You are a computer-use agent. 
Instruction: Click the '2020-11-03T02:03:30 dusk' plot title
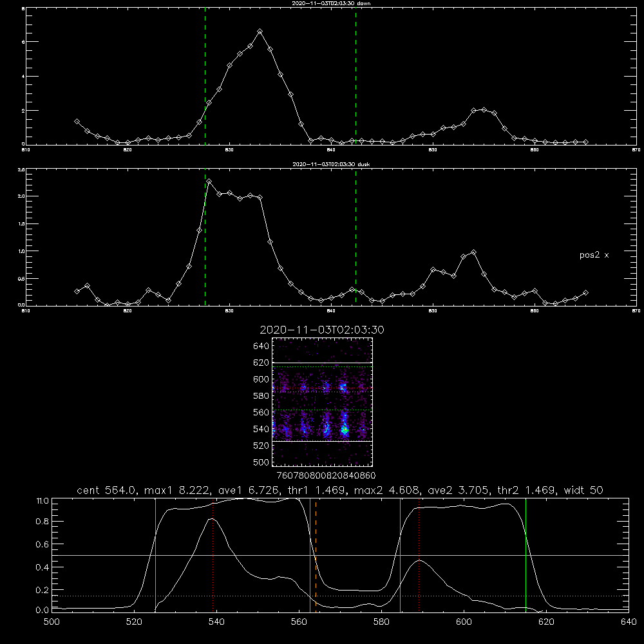(x=331, y=164)
